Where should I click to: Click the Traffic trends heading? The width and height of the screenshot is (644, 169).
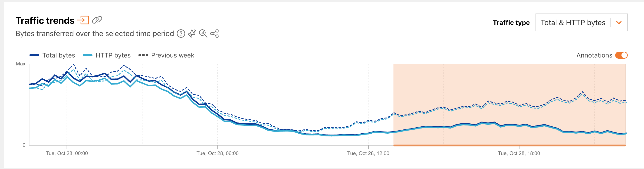click(x=45, y=20)
